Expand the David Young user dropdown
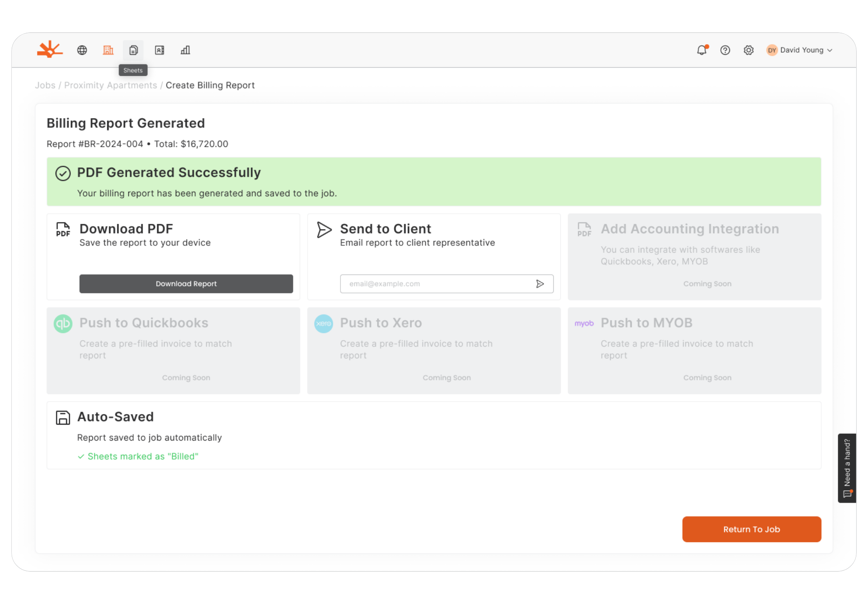 [805, 50]
